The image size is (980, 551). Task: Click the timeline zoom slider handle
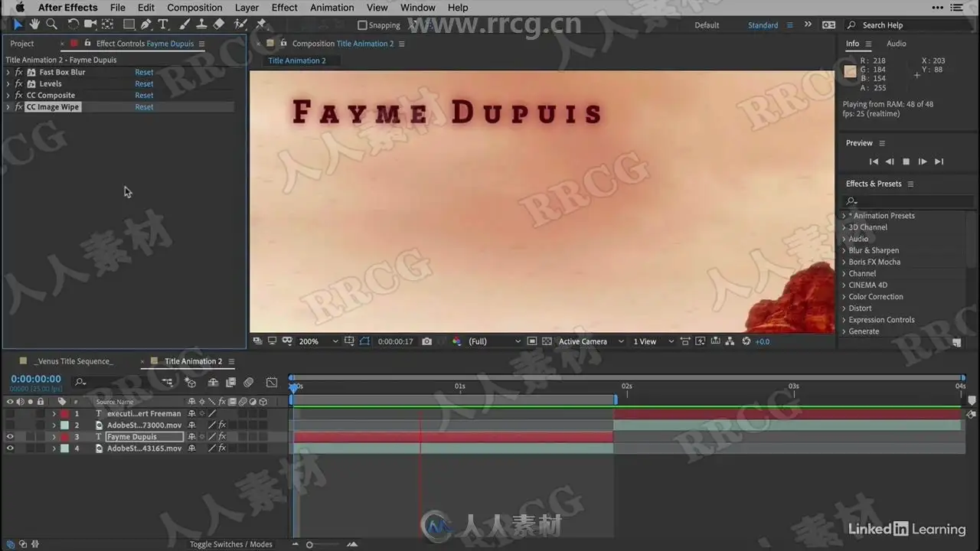pyautogui.click(x=309, y=545)
